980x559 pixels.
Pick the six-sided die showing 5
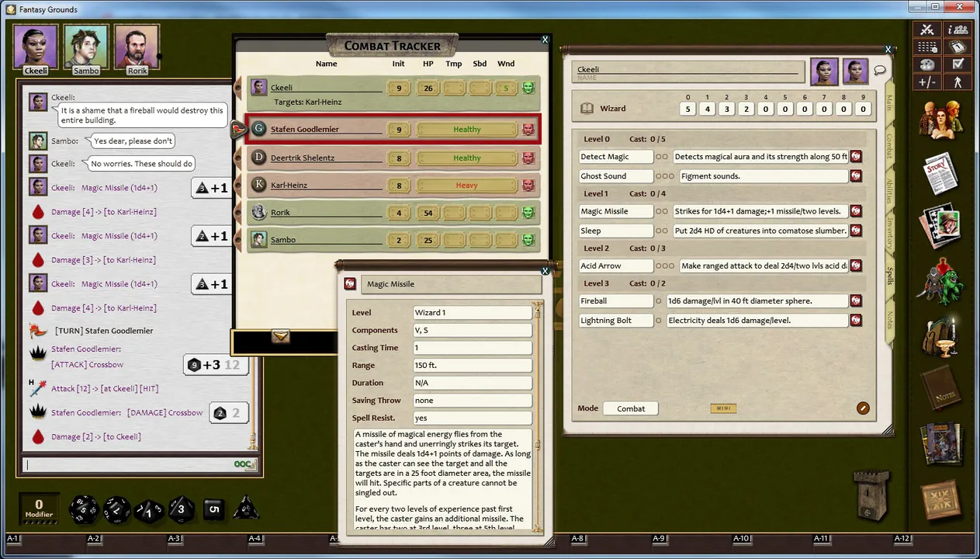tap(214, 509)
